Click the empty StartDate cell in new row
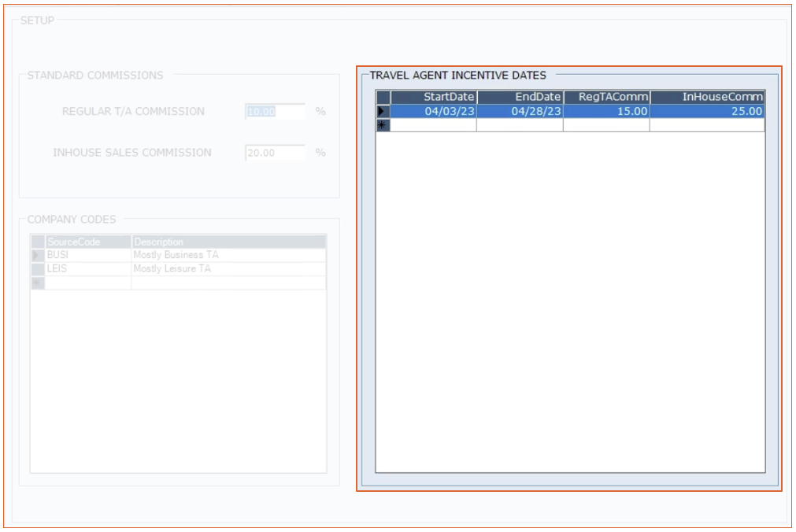This screenshot has width=796, height=532. 434,125
